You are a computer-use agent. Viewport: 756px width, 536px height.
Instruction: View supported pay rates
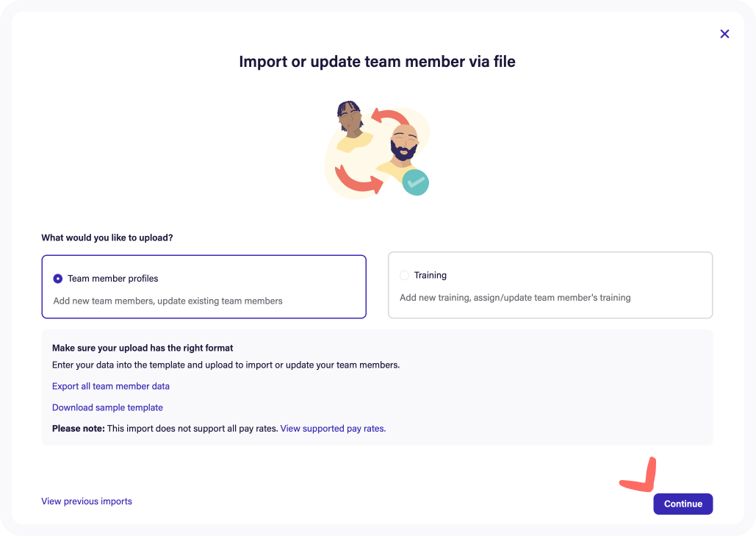(x=332, y=428)
